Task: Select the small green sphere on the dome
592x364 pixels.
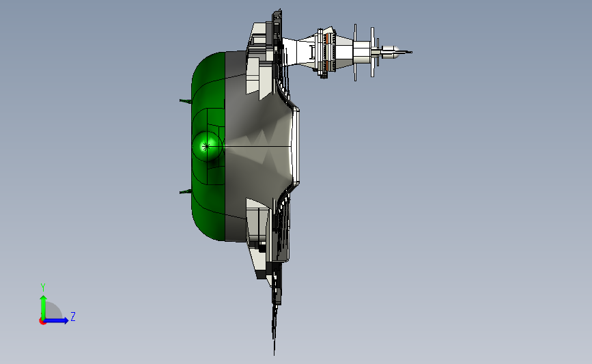Action: 206,147
